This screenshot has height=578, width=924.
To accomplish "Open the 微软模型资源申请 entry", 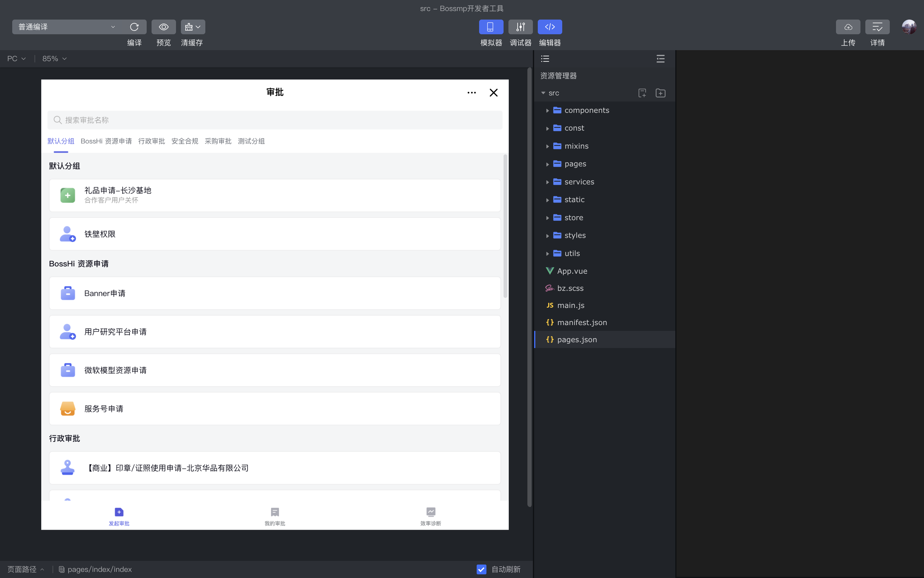I will [274, 370].
